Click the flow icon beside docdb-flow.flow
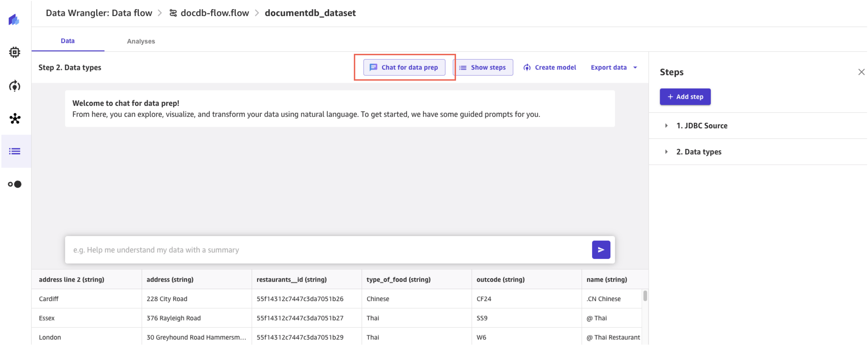868x346 pixels. 173,13
